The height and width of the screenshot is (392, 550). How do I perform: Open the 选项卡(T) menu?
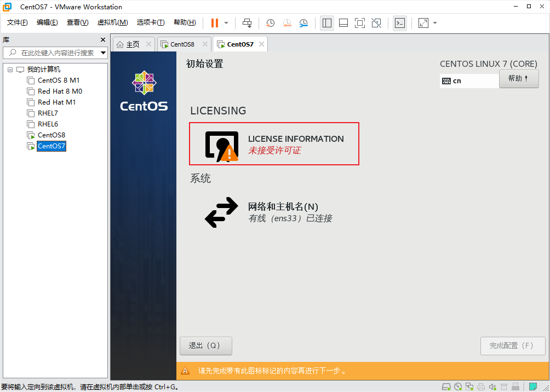pos(151,22)
